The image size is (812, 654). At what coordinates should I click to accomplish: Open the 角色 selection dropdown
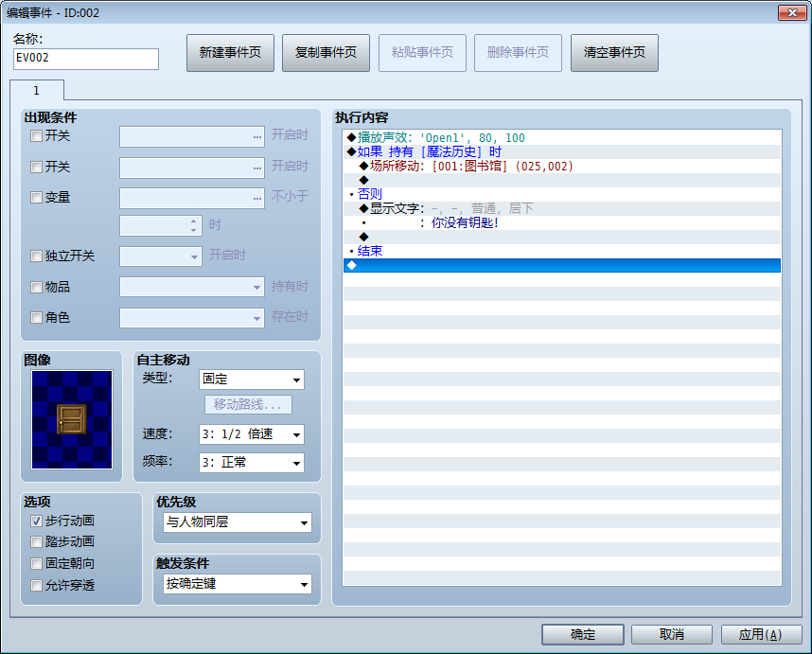pyautogui.click(x=192, y=318)
